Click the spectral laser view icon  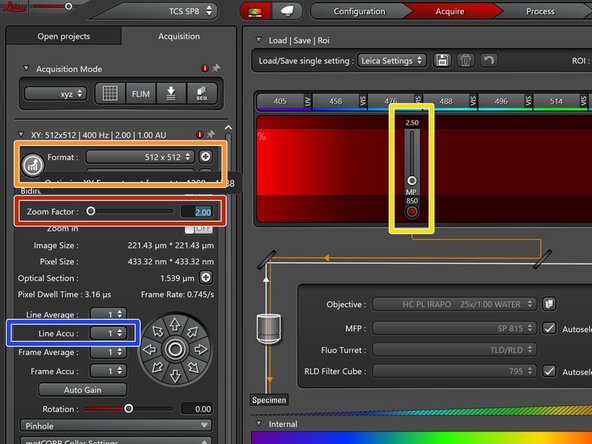tap(255, 11)
